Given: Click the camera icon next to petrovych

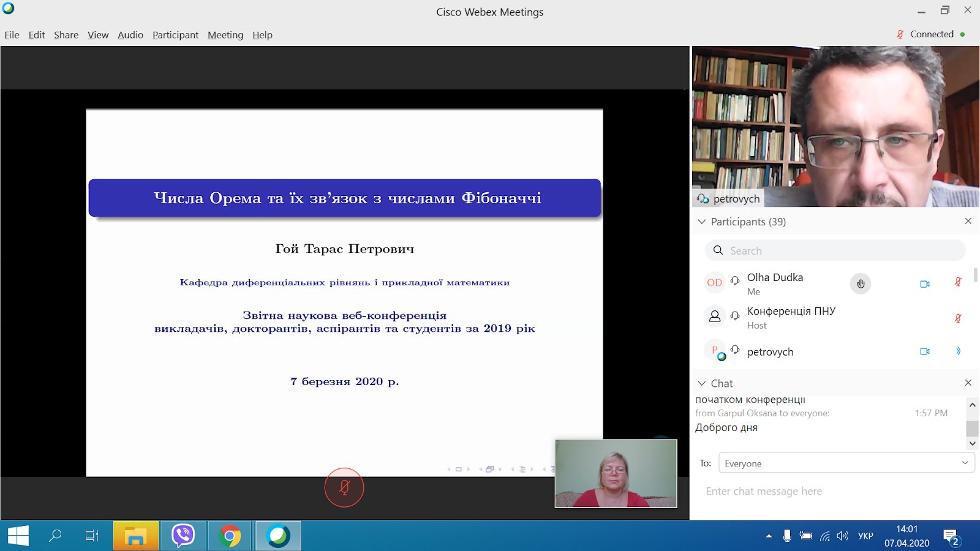Looking at the screenshot, I should [x=925, y=351].
